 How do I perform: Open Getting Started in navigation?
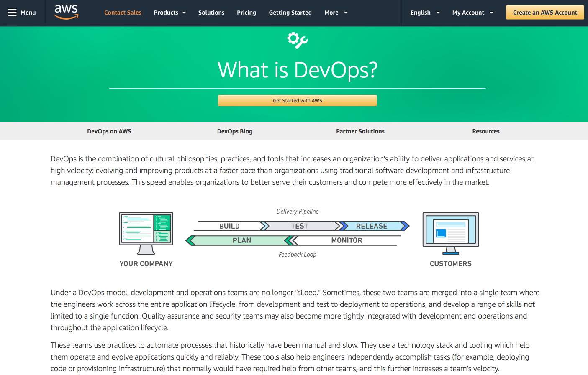click(290, 13)
